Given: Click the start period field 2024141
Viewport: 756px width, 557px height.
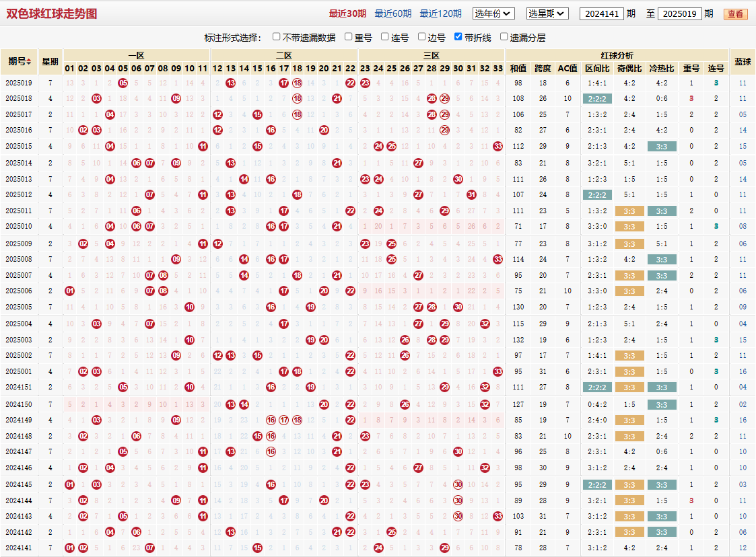Looking at the screenshot, I should coord(601,14).
